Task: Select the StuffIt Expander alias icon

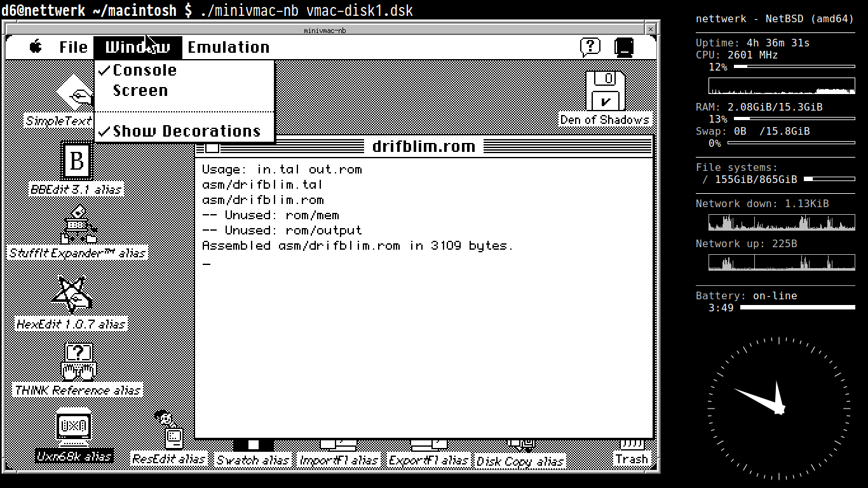Action: tap(79, 224)
